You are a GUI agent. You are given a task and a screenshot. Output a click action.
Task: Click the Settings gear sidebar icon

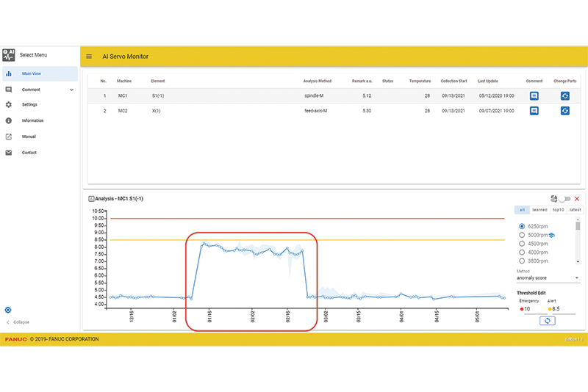[9, 105]
